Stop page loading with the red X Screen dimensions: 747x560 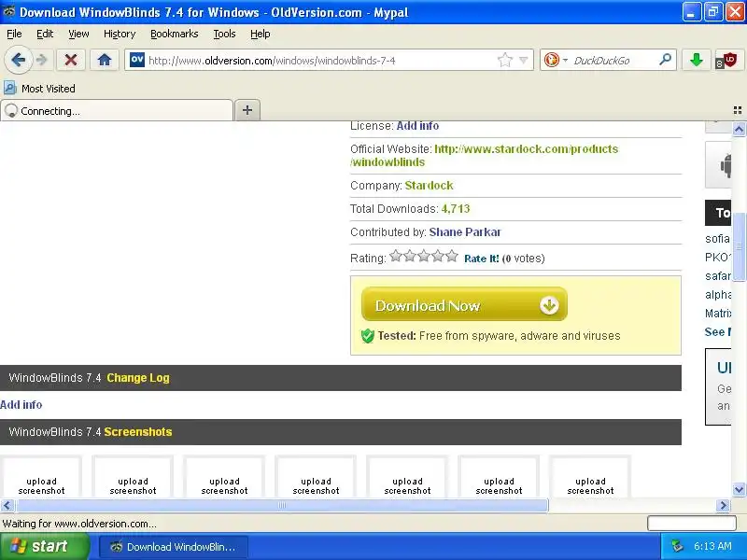(71, 61)
